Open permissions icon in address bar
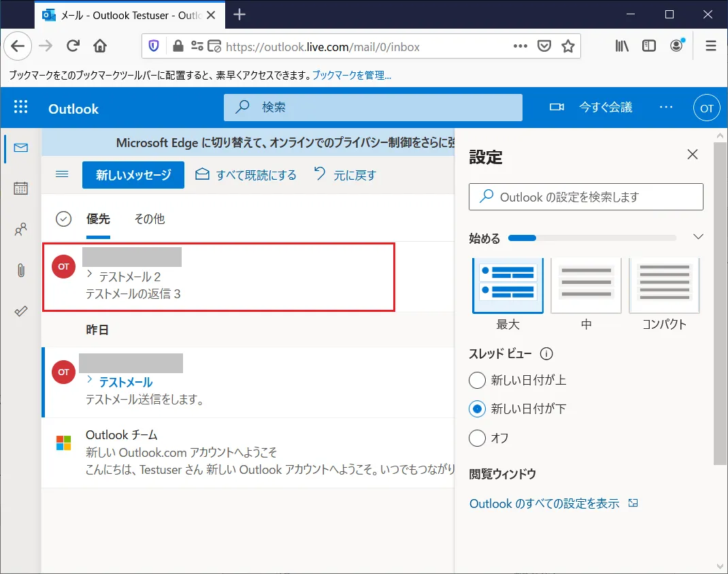The image size is (728, 574). pyautogui.click(x=197, y=46)
